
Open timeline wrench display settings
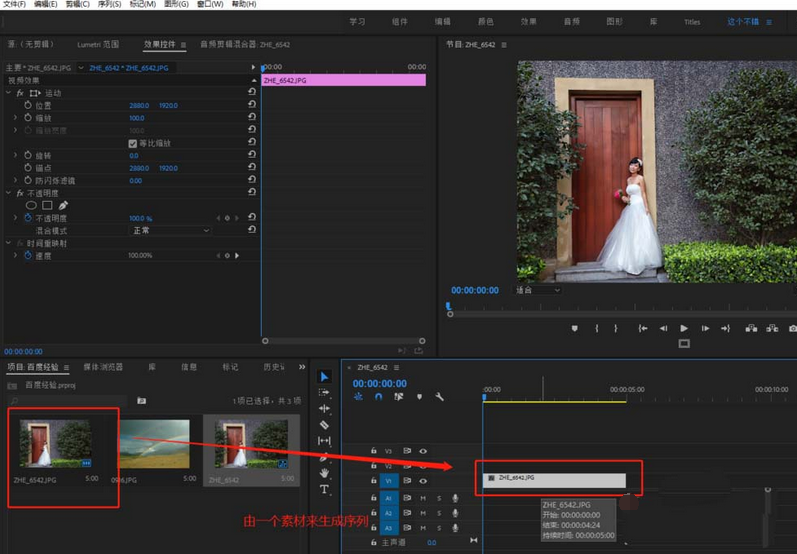pos(439,397)
